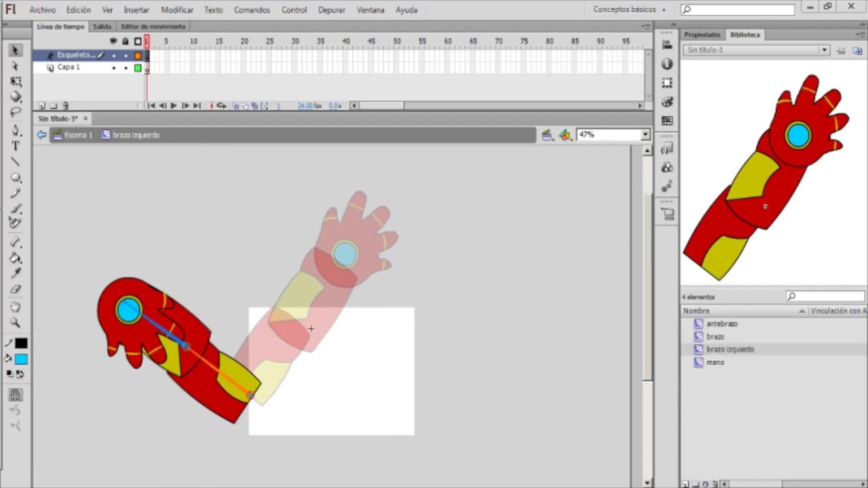The height and width of the screenshot is (488, 868).
Task: Select the Selection arrow tool
Action: pos(15,51)
